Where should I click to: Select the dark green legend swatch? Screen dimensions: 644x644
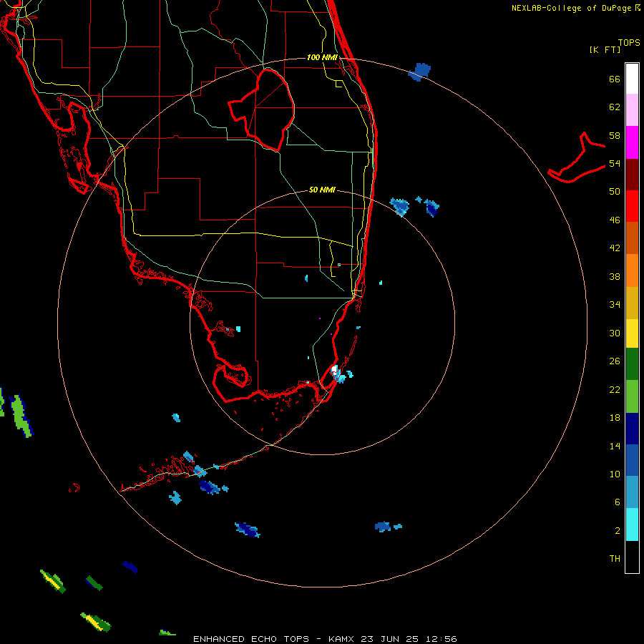point(632,364)
